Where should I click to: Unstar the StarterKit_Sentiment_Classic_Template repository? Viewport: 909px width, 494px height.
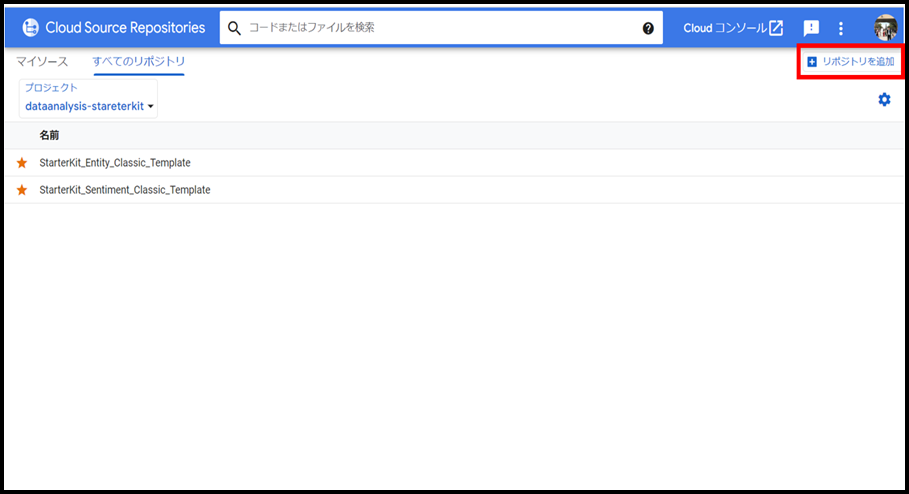pos(22,190)
